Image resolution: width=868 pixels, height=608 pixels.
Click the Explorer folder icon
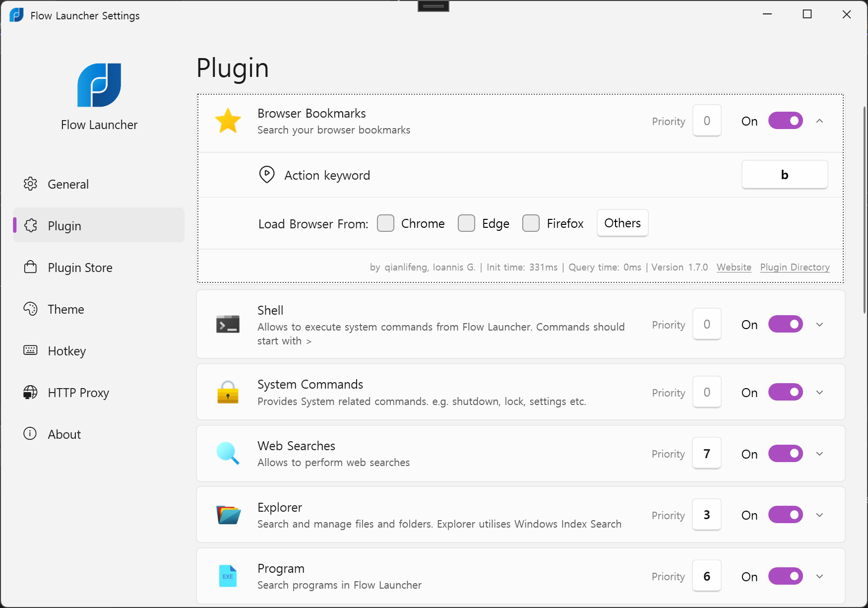click(x=228, y=515)
